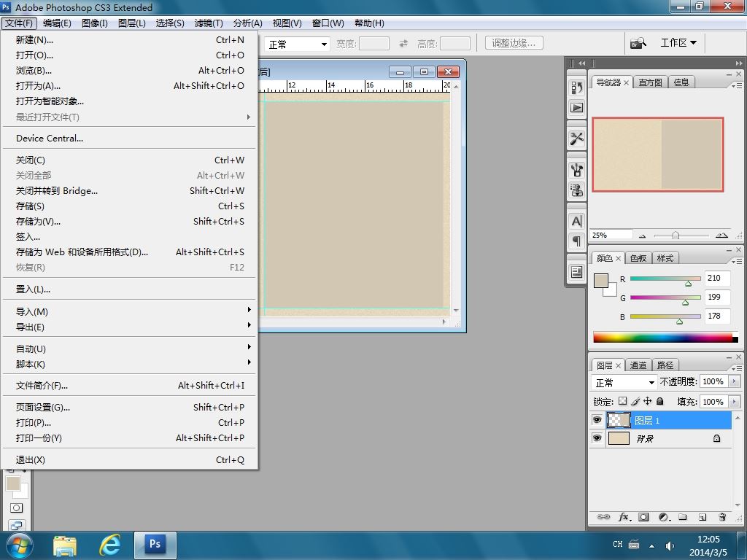This screenshot has width=747, height=560.
Task: Open the Brushes panel icon
Action: click(576, 170)
